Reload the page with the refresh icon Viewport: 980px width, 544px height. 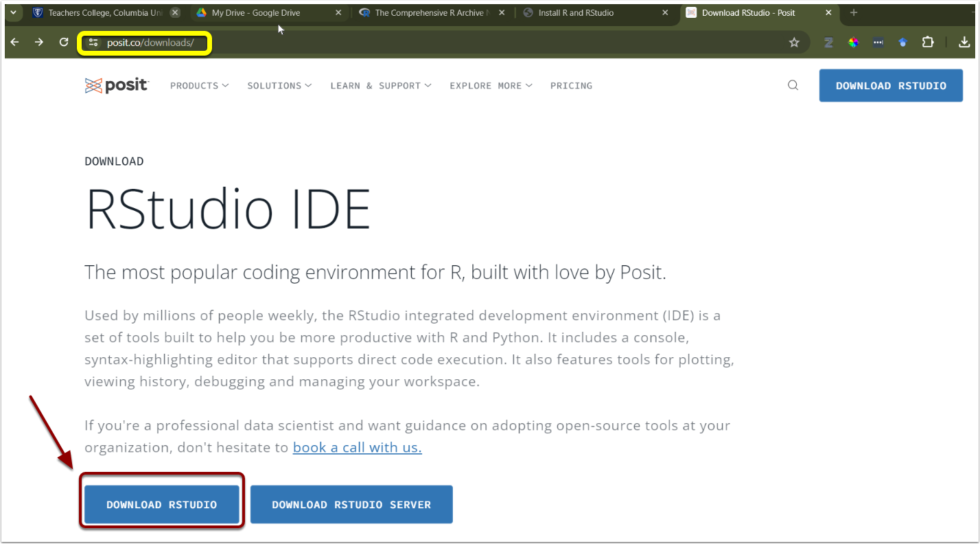point(64,43)
